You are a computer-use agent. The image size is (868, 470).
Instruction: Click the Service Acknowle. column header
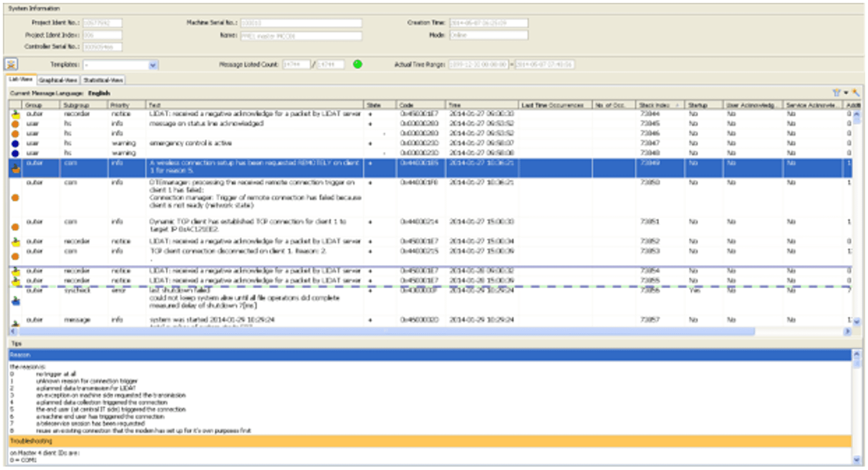pos(813,105)
